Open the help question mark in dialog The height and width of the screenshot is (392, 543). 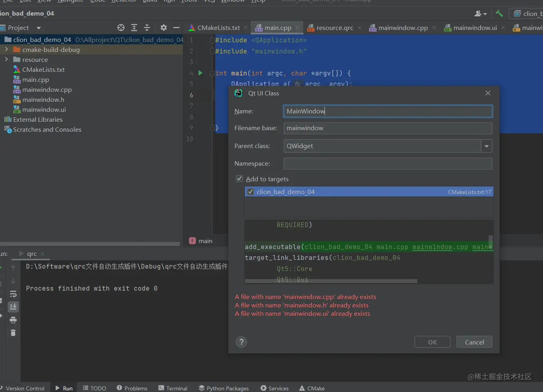click(241, 342)
